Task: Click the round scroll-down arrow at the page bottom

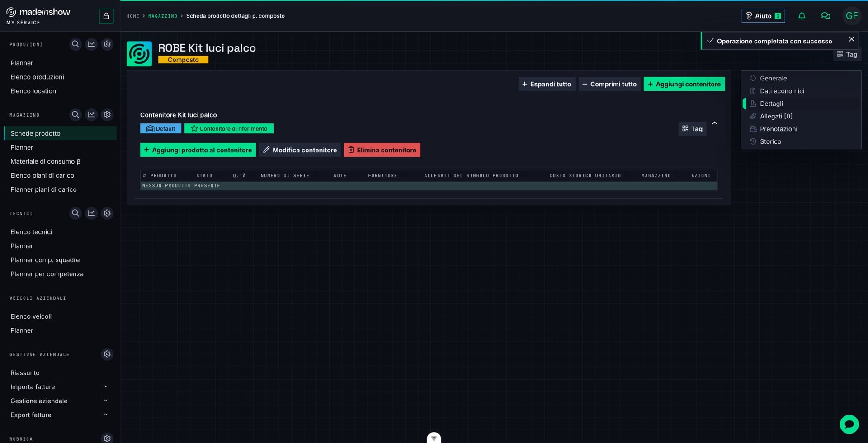Action: point(434,438)
